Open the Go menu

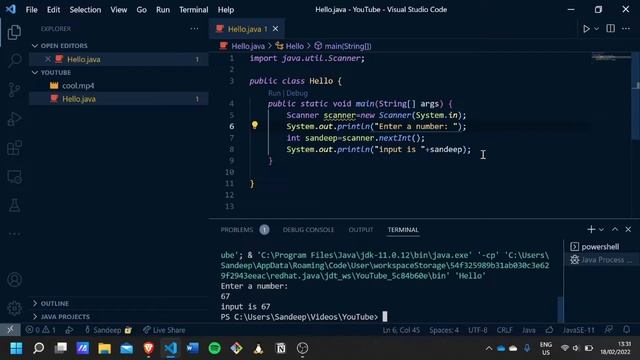click(141, 10)
